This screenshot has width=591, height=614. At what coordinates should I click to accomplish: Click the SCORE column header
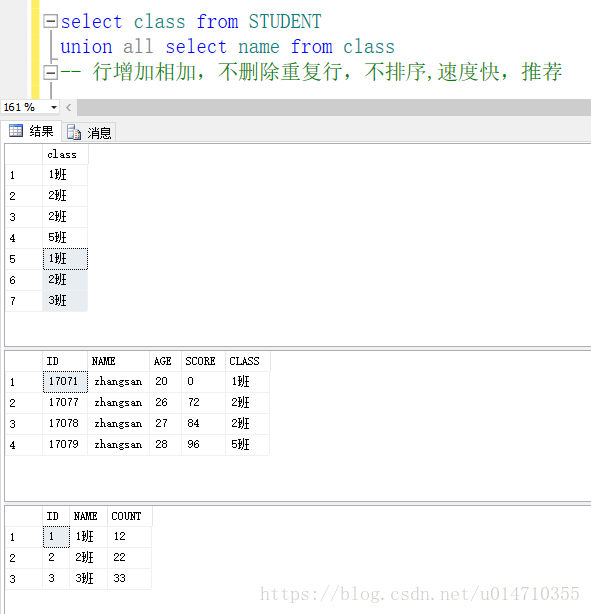coord(203,361)
